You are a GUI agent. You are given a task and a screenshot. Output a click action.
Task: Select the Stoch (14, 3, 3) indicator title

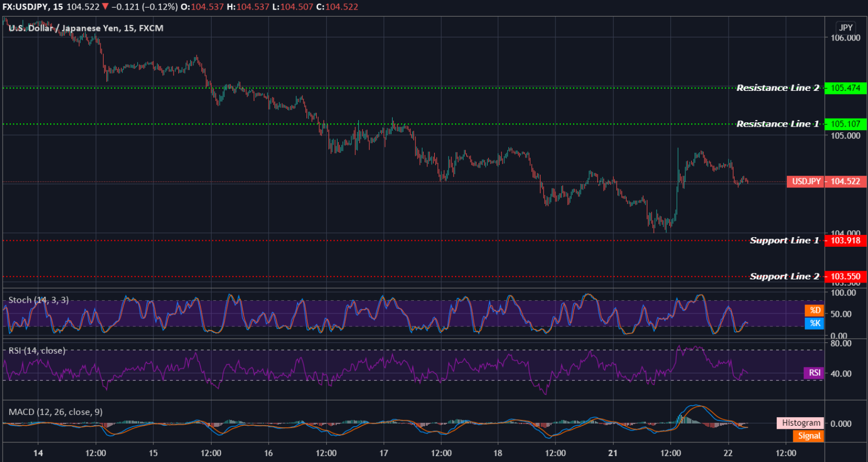[38, 300]
